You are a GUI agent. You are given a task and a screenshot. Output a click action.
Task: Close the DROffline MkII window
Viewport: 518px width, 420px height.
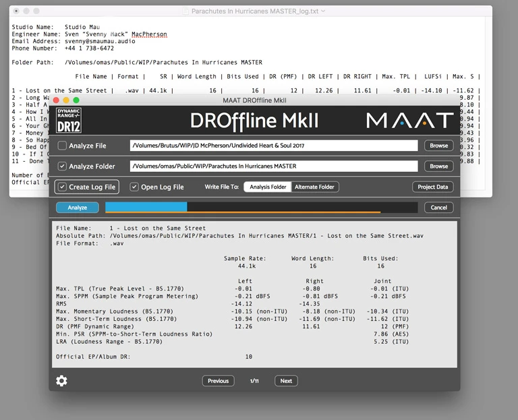(x=56, y=100)
